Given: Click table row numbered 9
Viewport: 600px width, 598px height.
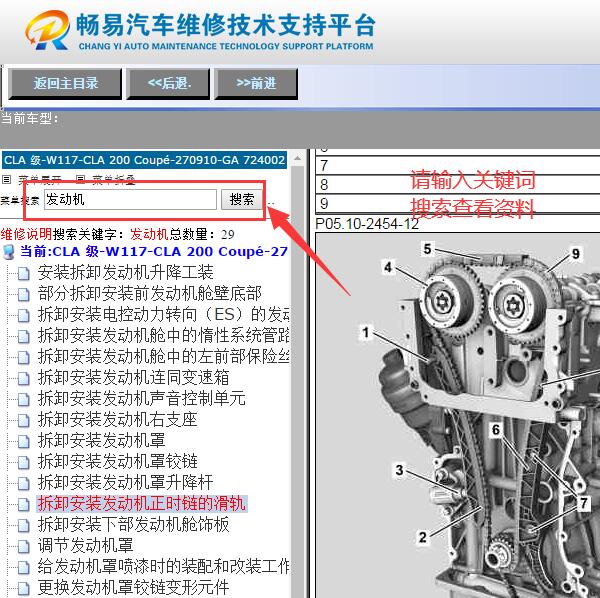Looking at the screenshot, I should pyautogui.click(x=458, y=204).
